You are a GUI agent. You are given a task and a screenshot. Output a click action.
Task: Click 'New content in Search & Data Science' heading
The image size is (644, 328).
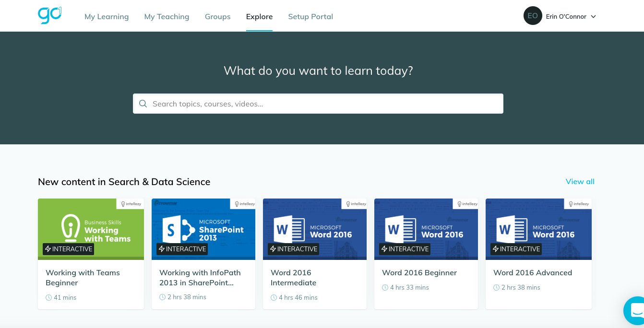pyautogui.click(x=124, y=182)
